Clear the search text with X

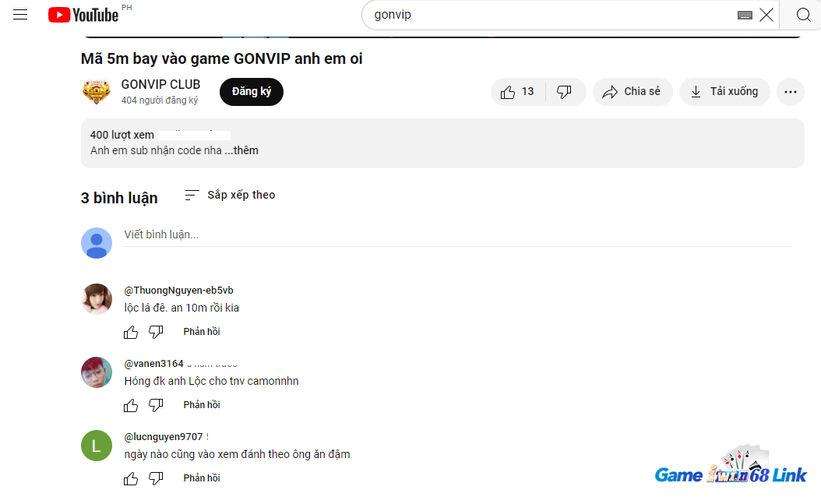(766, 15)
